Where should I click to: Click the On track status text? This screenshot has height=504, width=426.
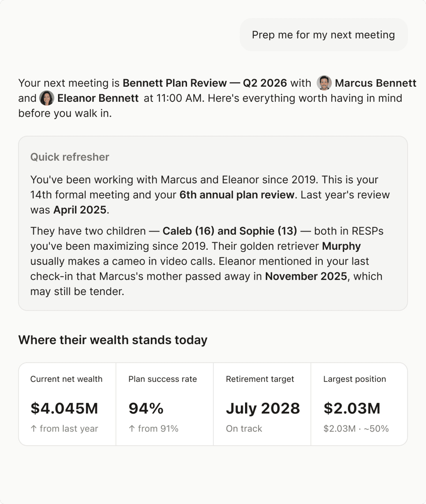pos(244,429)
